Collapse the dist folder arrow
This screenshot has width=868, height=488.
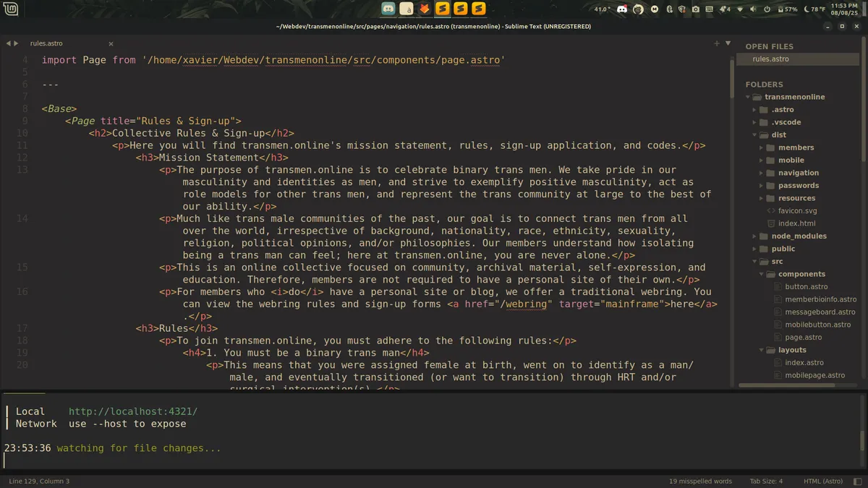755,135
